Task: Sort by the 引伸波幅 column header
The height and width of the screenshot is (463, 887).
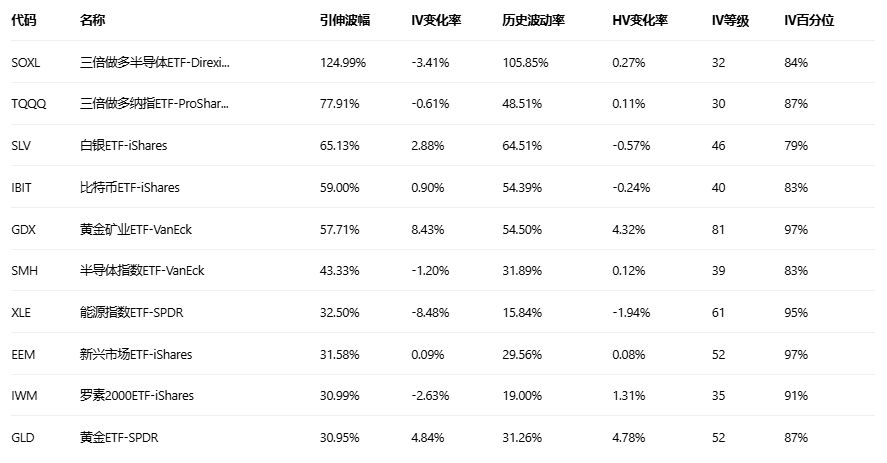Action: pyautogui.click(x=343, y=20)
